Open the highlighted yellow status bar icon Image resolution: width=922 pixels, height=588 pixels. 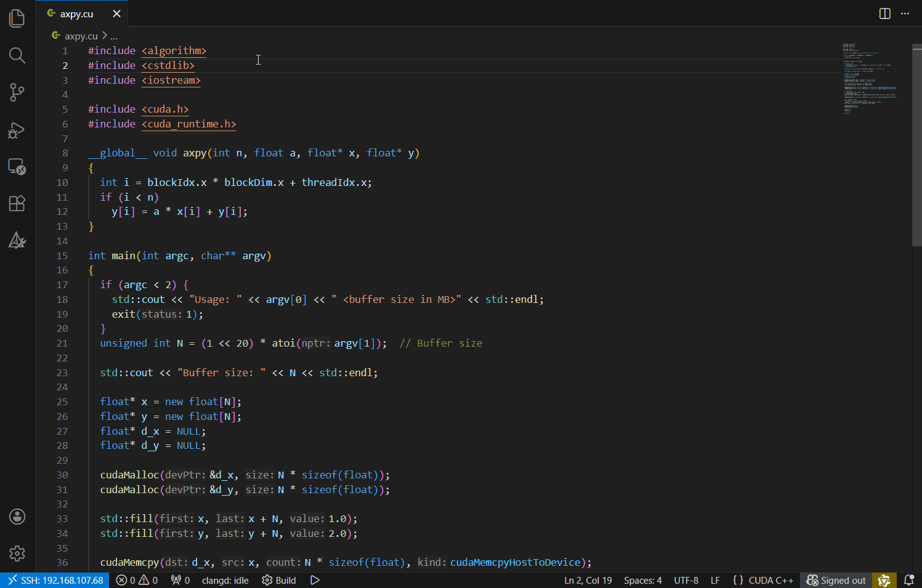[884, 580]
